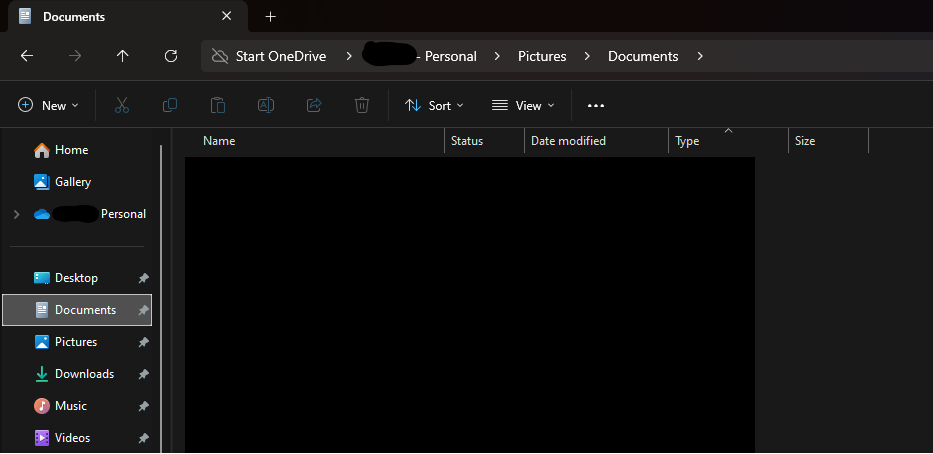Click the Cut scissors icon
The image size is (933, 454).
click(x=122, y=105)
